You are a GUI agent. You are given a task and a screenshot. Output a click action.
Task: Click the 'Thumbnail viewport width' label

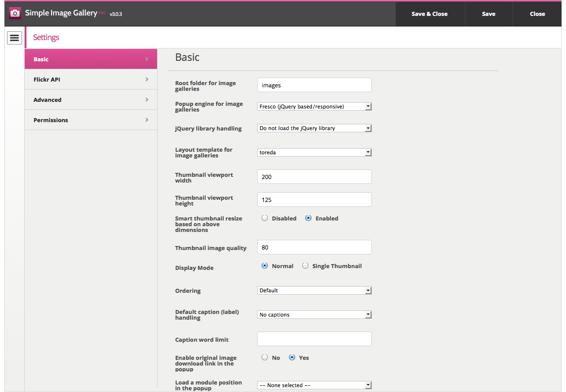[x=204, y=178]
